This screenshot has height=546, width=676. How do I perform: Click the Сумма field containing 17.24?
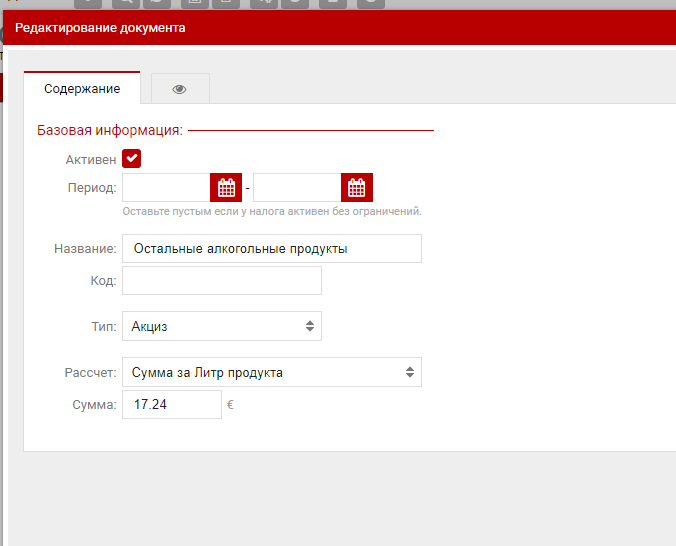171,405
